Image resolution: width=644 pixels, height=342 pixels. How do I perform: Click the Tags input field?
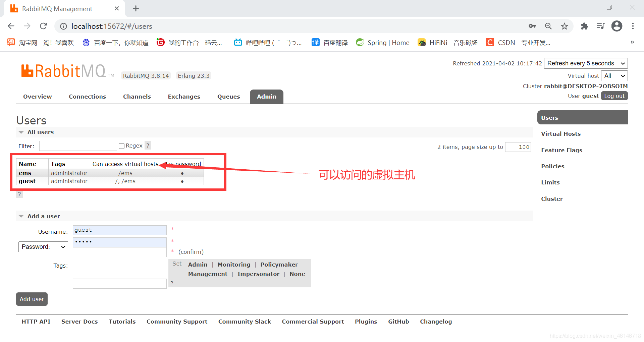tap(120, 284)
